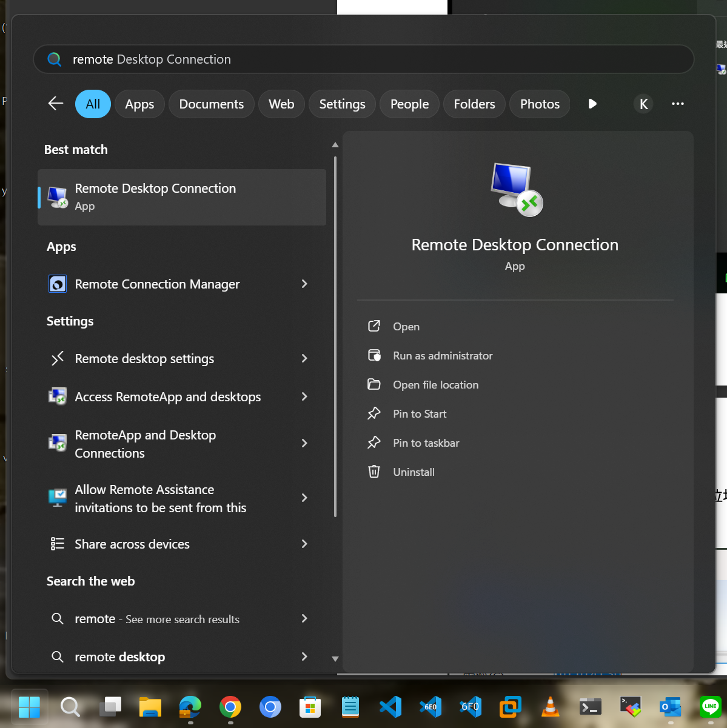Expand Remote desktop settings chevron

click(304, 359)
